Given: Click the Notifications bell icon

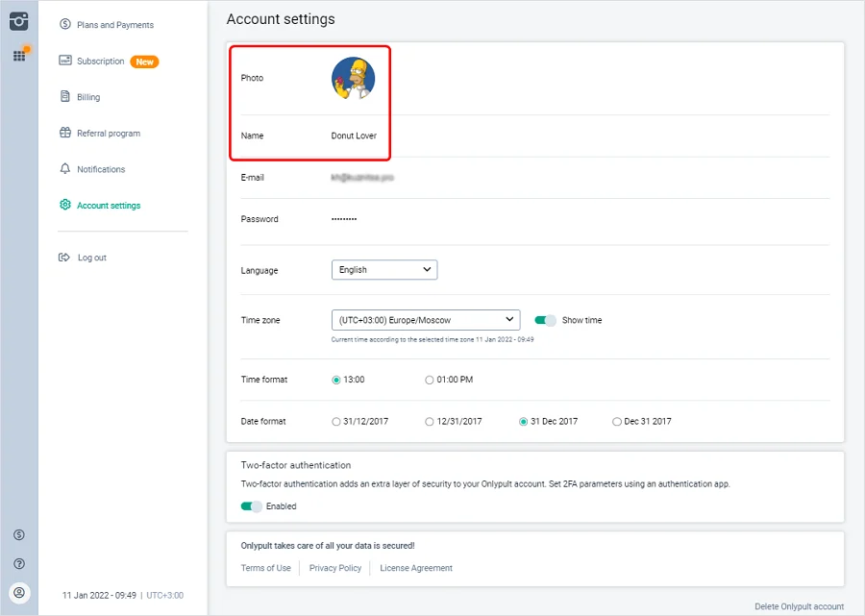Looking at the screenshot, I should (65, 169).
